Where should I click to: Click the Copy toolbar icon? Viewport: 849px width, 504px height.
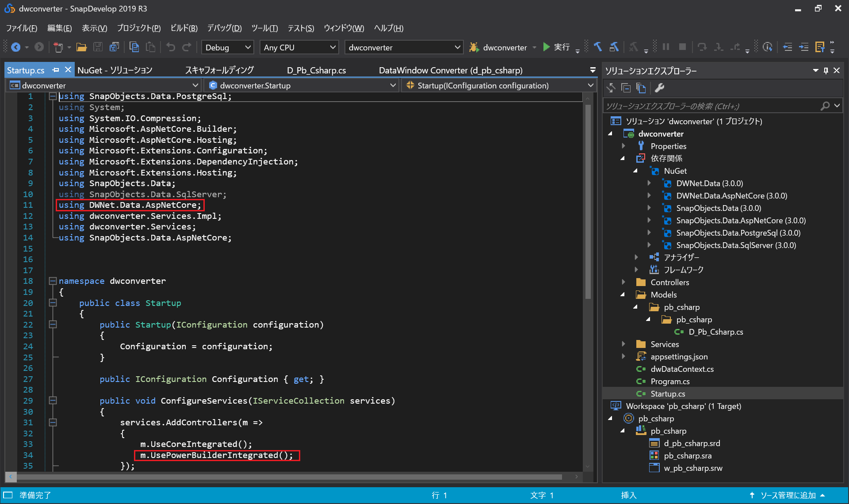click(x=134, y=47)
